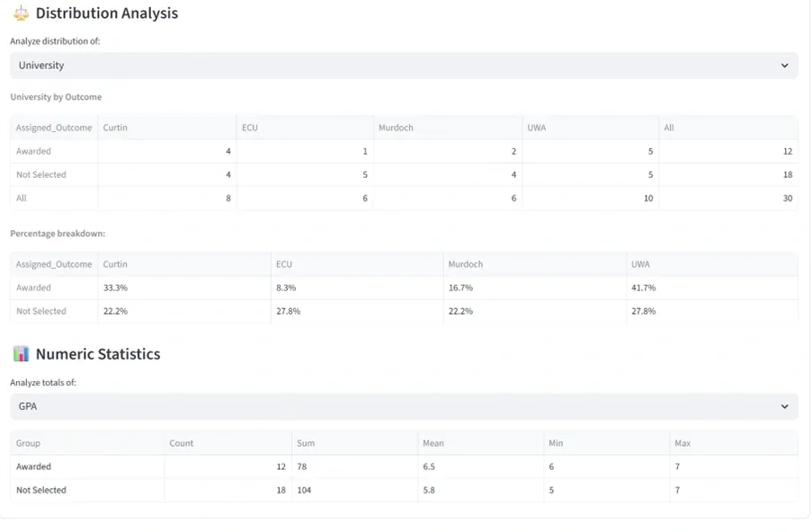812x532 pixels.
Task: Open the University distribution dropdown
Action: tap(404, 66)
